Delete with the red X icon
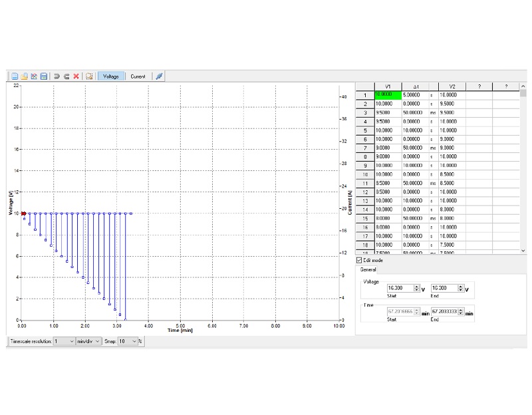532x415 pixels. click(x=76, y=76)
